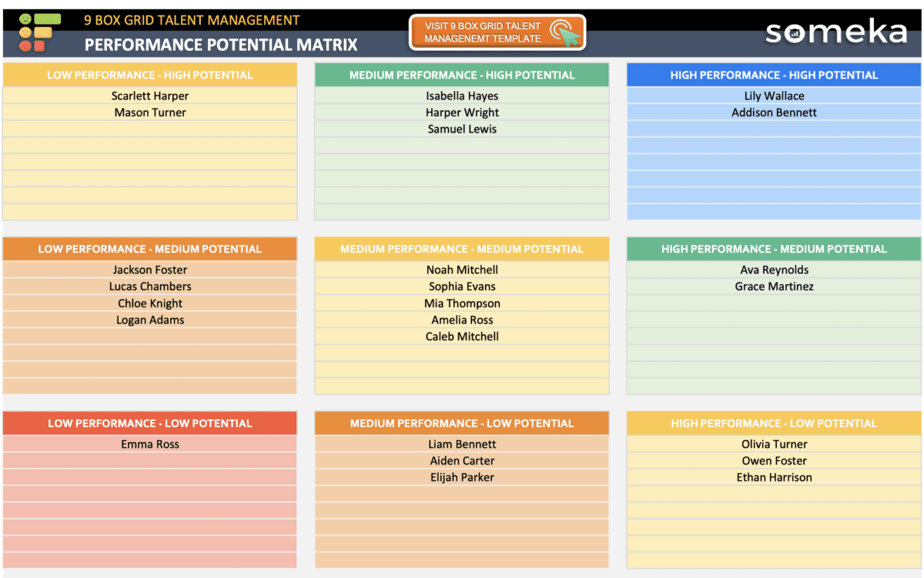The image size is (924, 578).
Task: Select Scarlett Harper in the top-left box
Action: [x=150, y=96]
